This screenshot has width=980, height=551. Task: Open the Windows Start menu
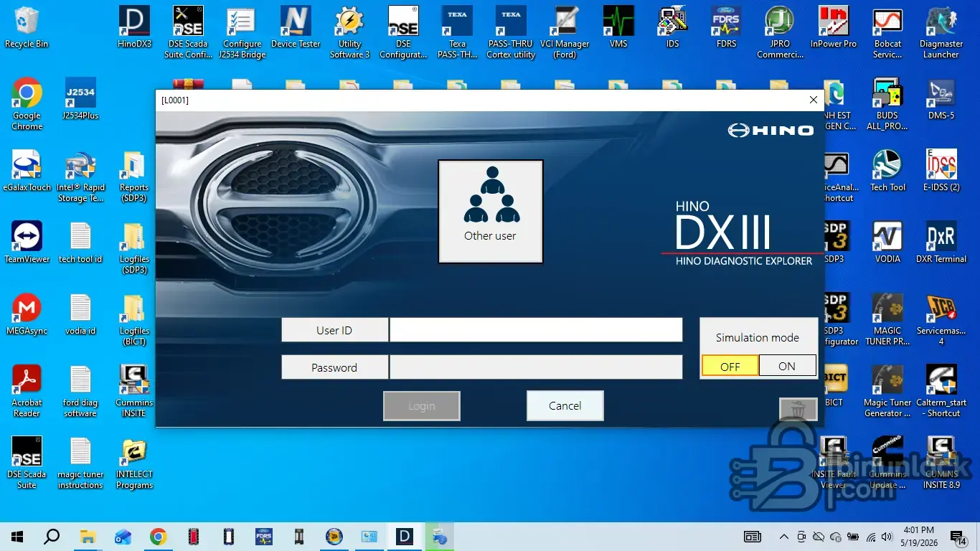(17, 537)
